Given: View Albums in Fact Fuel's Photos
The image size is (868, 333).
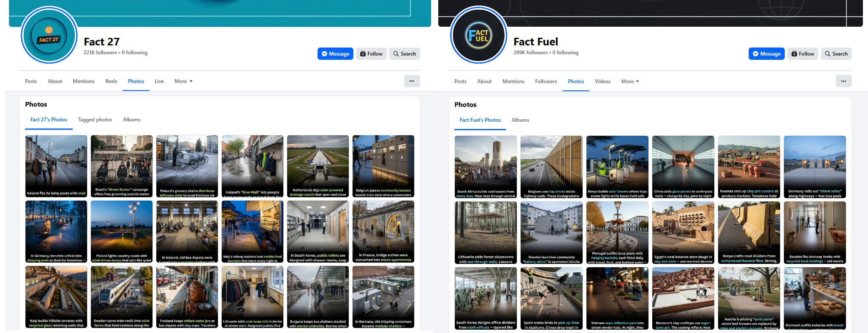Looking at the screenshot, I should [520, 120].
